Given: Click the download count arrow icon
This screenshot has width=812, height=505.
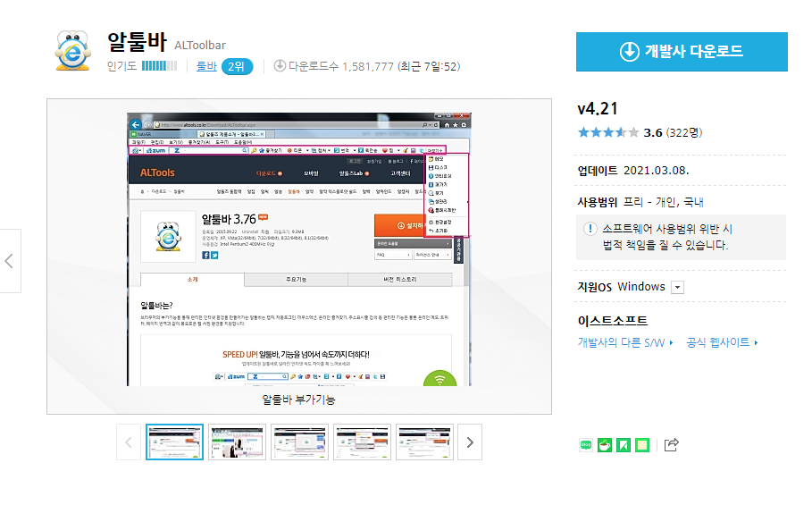Looking at the screenshot, I should coord(280,66).
